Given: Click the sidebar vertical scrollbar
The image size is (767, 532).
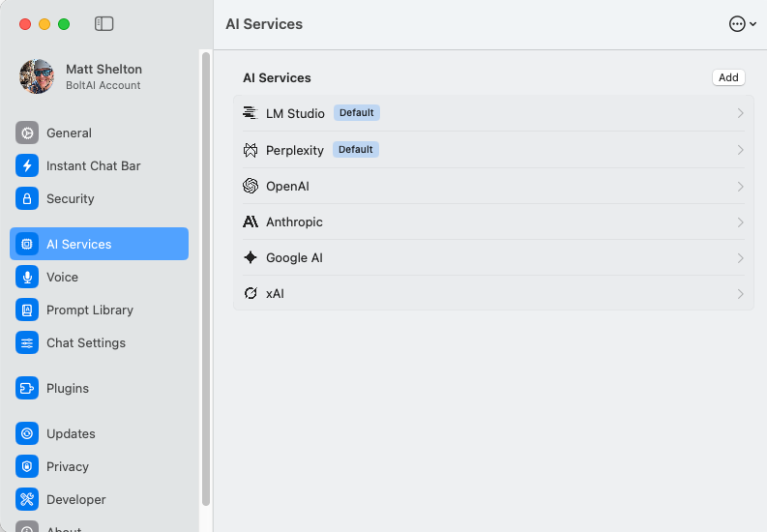Looking at the screenshot, I should (x=206, y=279).
